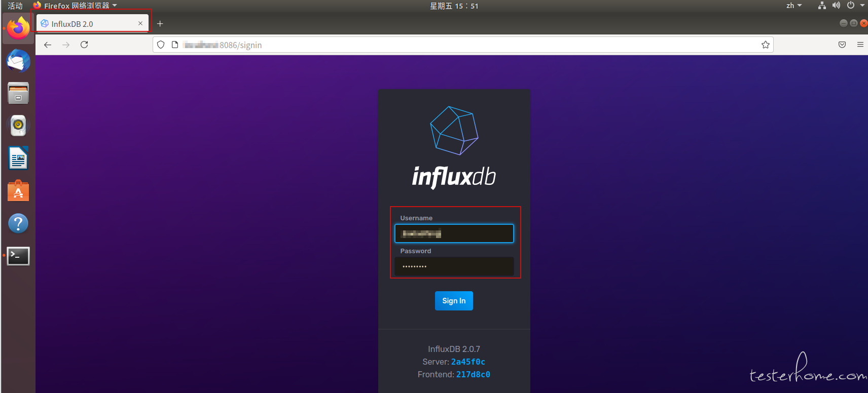The image size is (868, 393).
Task: Minimize the Firefox window
Action: [843, 23]
